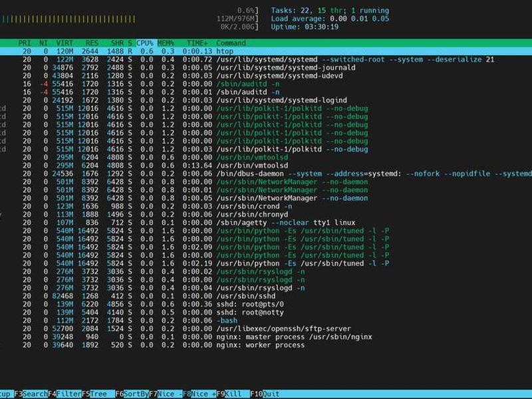Click F10 Quit to exit htop

tap(265, 394)
